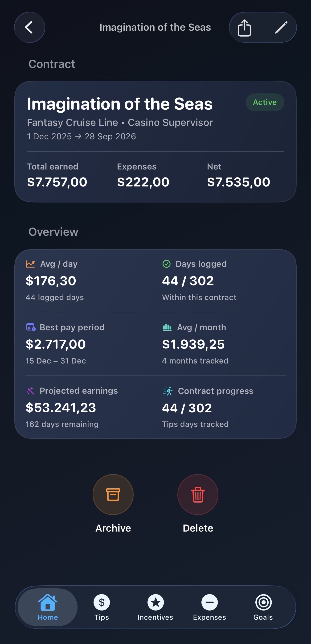Go back with the chevron arrow

(x=29, y=28)
